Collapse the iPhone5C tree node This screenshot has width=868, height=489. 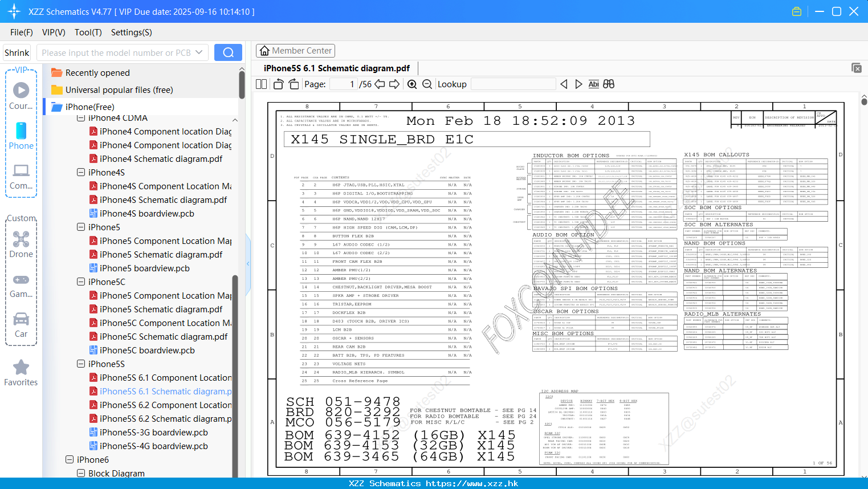(x=81, y=282)
